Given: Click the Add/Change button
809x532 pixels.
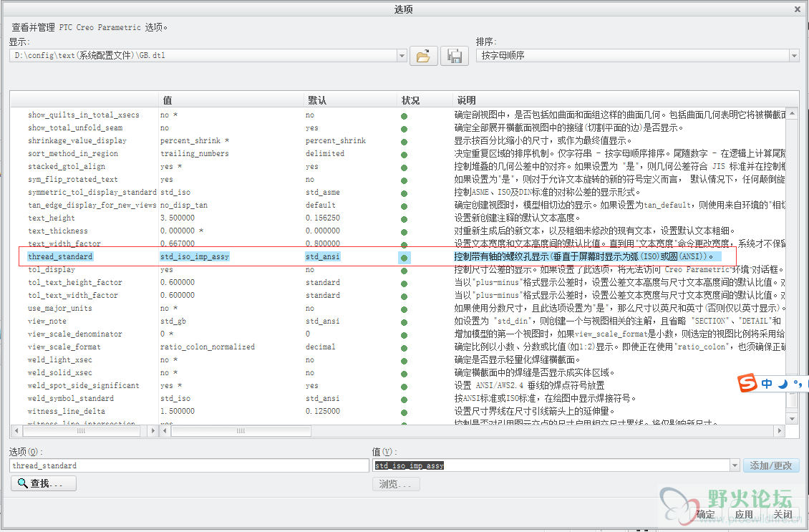Looking at the screenshot, I should [x=771, y=465].
